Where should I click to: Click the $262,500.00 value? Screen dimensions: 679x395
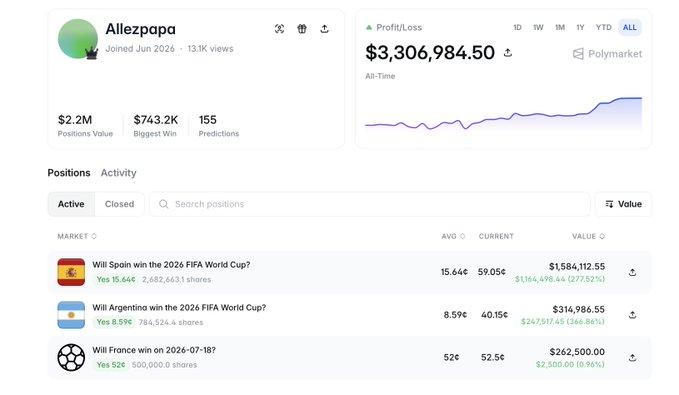tap(577, 352)
